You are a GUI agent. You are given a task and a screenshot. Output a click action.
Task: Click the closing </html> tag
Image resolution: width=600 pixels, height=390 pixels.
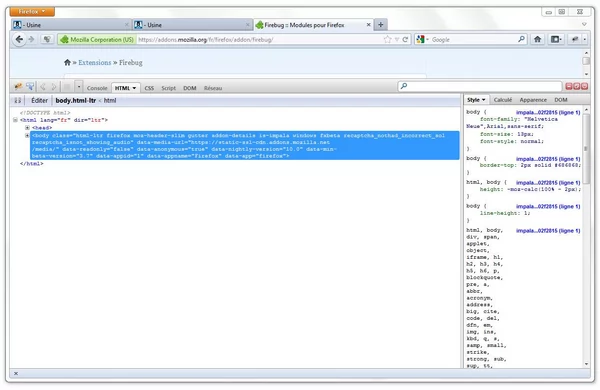point(32,163)
